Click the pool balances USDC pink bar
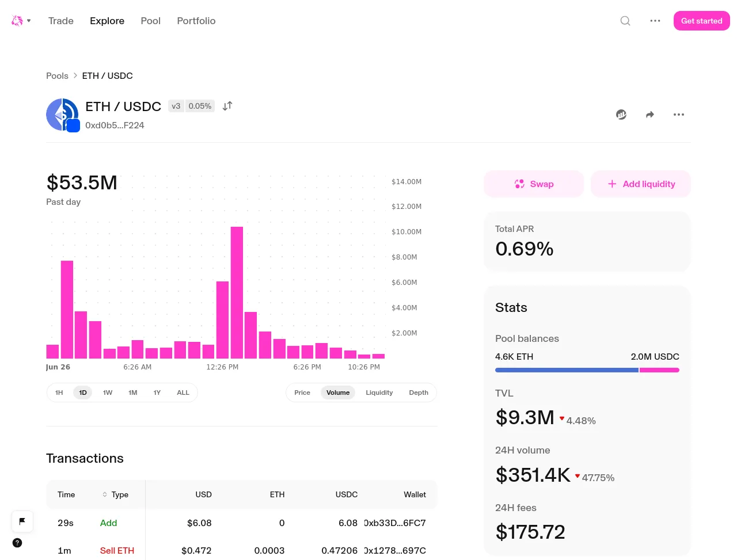Image resolution: width=737 pixels, height=560 pixels. point(659,370)
